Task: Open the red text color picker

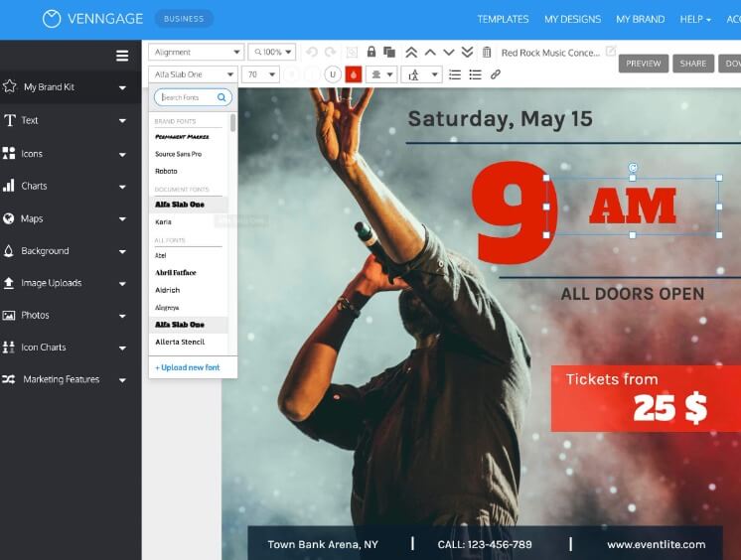Action: 354,74
